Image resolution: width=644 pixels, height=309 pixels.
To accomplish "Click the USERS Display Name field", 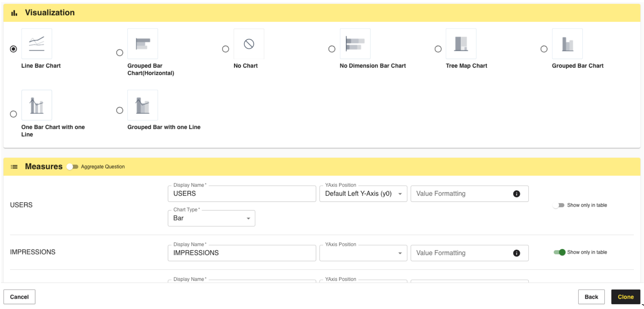I will coord(242,194).
